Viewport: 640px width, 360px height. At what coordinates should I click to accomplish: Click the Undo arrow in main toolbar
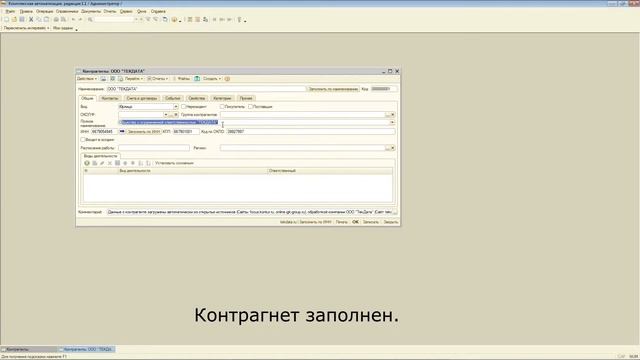click(x=73, y=20)
